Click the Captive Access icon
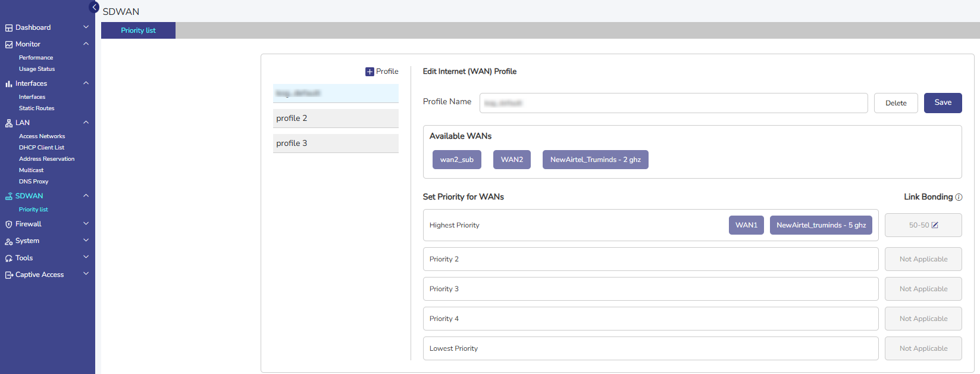This screenshot has height=374, width=980. pyautogui.click(x=8, y=275)
